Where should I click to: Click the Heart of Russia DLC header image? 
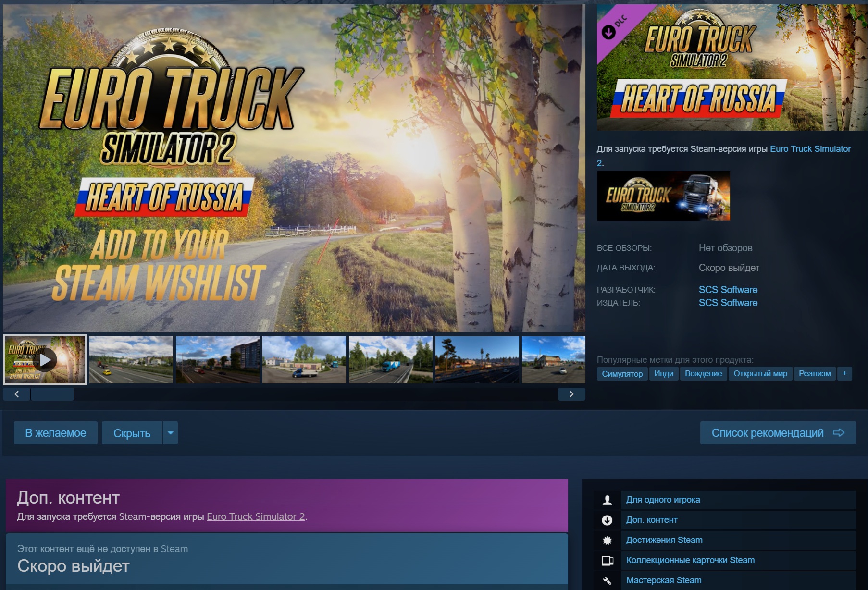point(732,67)
